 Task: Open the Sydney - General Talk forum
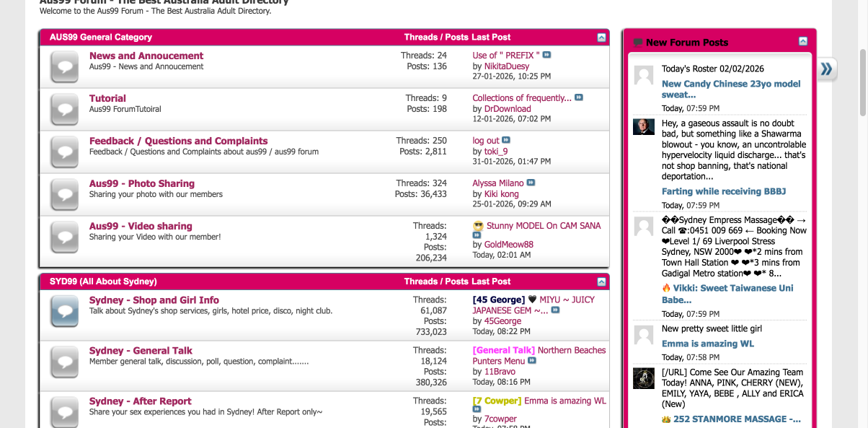pos(141,351)
